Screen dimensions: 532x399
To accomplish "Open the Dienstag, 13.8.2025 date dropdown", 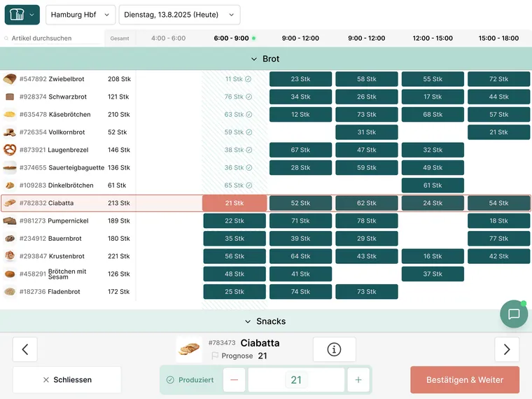I will (x=179, y=15).
